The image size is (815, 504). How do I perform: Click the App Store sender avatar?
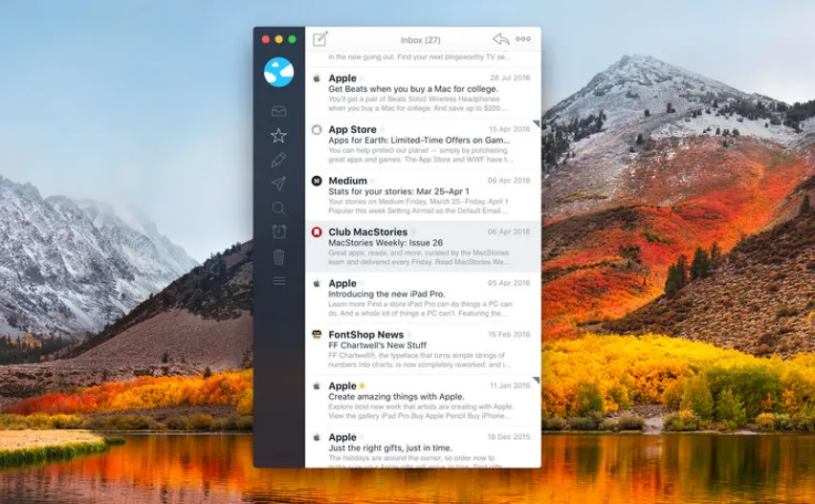coord(317,129)
